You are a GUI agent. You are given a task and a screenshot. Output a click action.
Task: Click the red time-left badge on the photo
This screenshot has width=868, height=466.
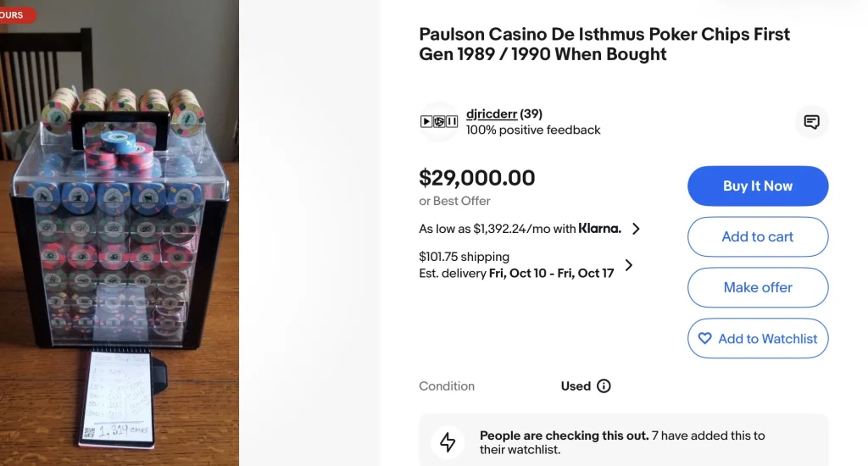coord(17,15)
